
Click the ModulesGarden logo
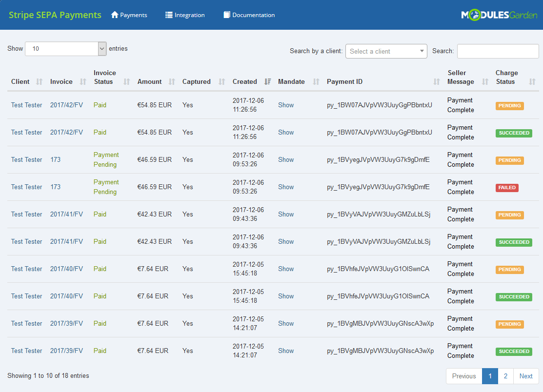pos(499,15)
